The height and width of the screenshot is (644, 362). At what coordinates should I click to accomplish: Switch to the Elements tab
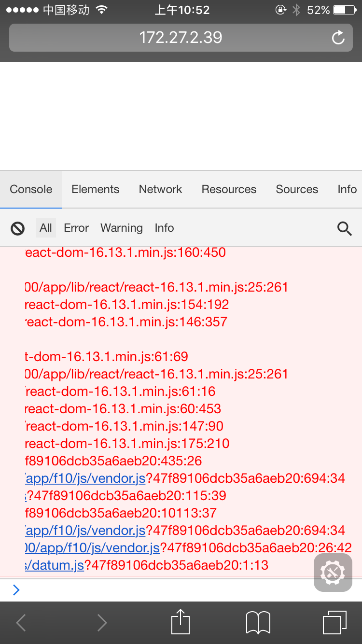95,189
